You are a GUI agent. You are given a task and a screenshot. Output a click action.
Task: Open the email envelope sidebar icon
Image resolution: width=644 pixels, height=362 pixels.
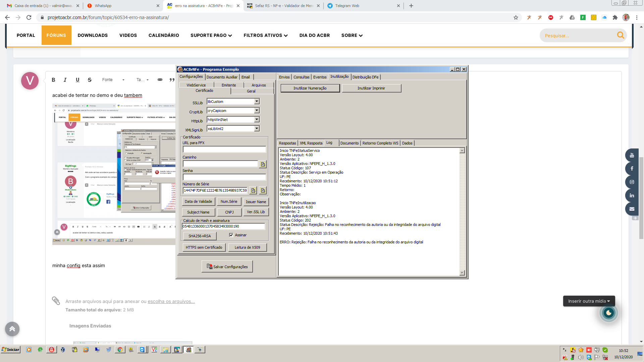(632, 209)
